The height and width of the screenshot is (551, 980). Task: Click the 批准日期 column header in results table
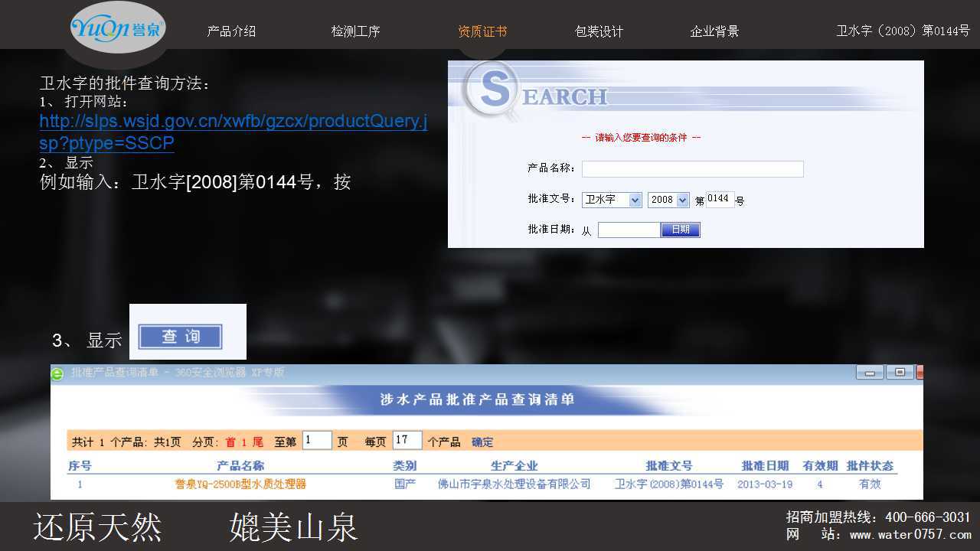[x=765, y=465]
